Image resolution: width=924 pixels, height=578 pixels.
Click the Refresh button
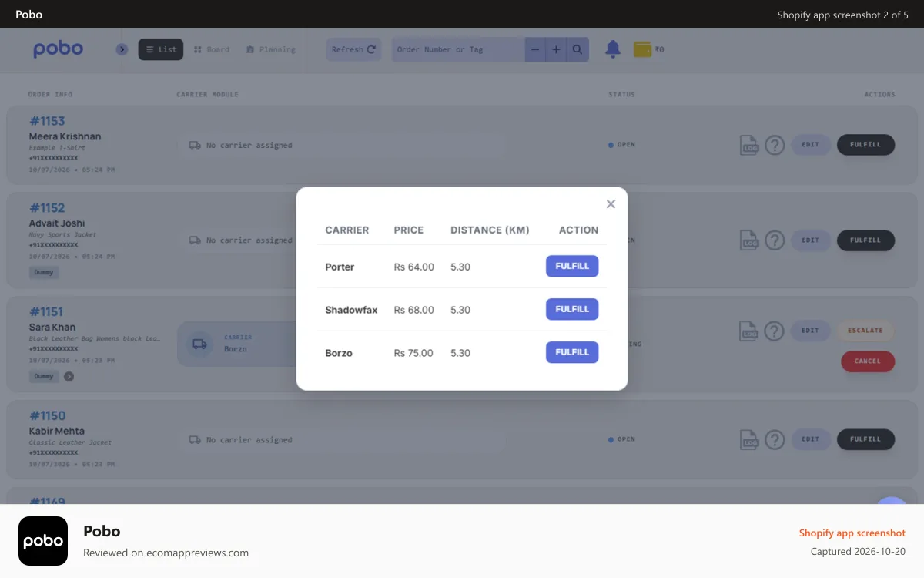353,49
